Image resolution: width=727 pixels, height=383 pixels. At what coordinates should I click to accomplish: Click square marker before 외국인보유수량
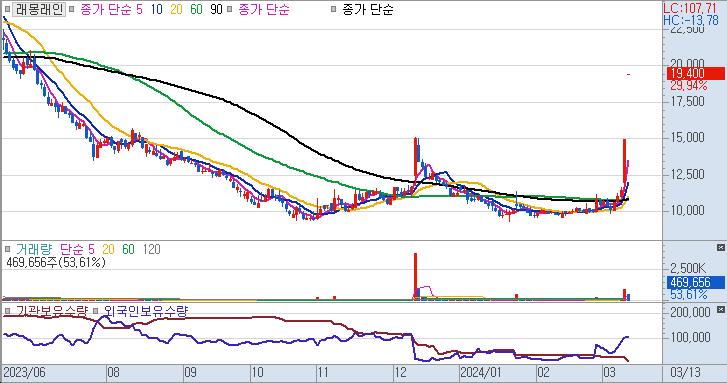96,311
